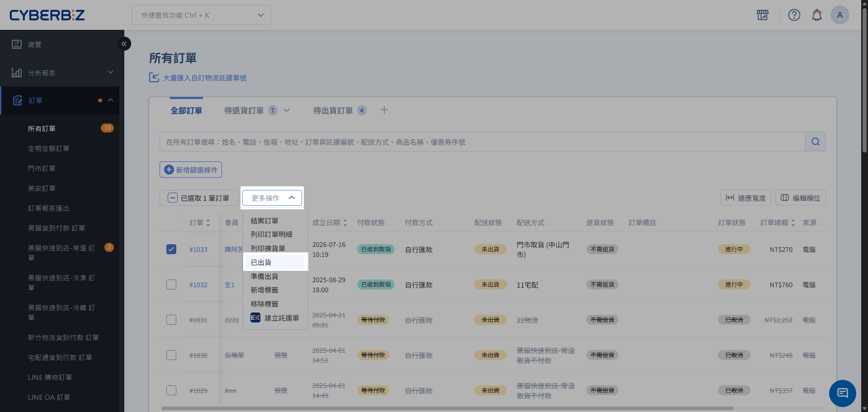
Task: Toggle the 已選取 1 筆訂單 select-all checkbox
Action: tap(173, 198)
